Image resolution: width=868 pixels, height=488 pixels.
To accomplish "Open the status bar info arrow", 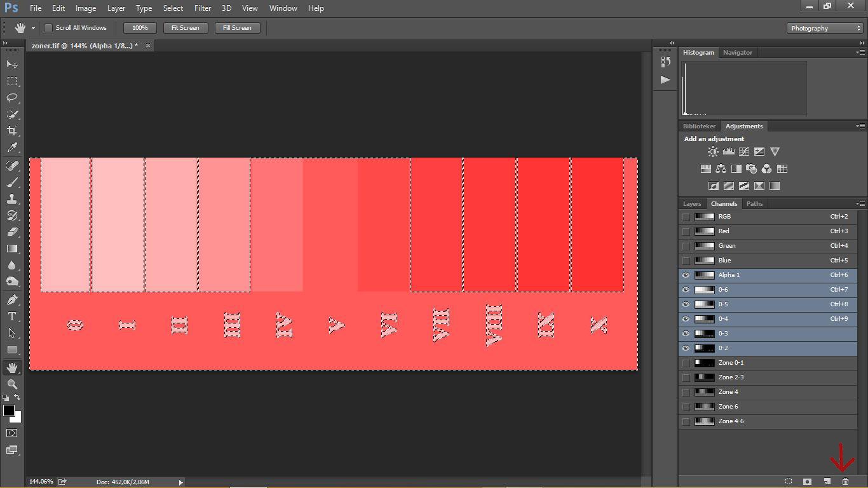I will coord(180,482).
